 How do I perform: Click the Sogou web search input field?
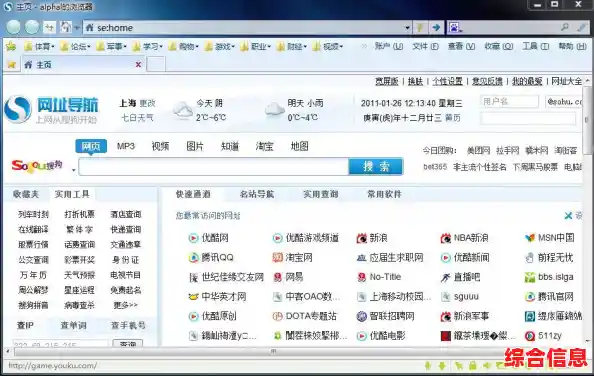214,167
